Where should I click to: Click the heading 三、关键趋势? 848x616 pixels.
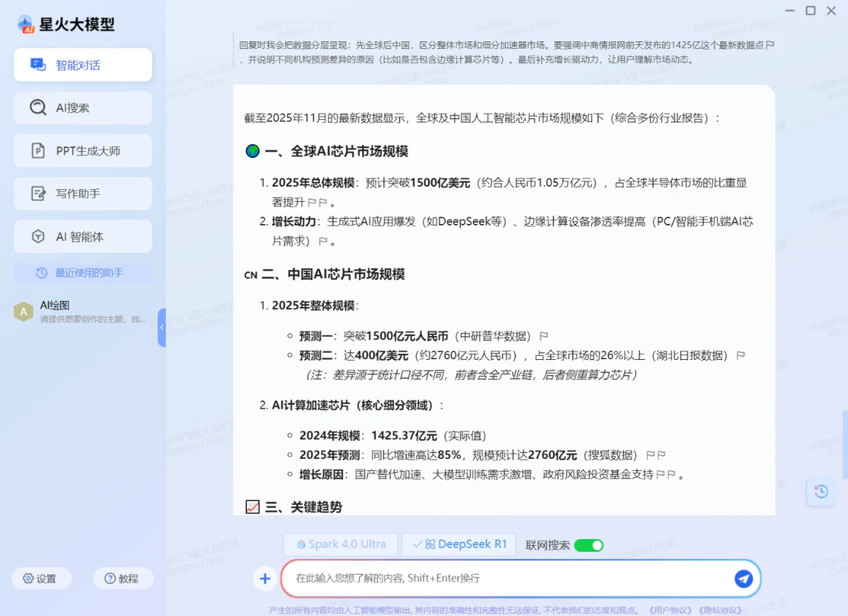tap(303, 506)
